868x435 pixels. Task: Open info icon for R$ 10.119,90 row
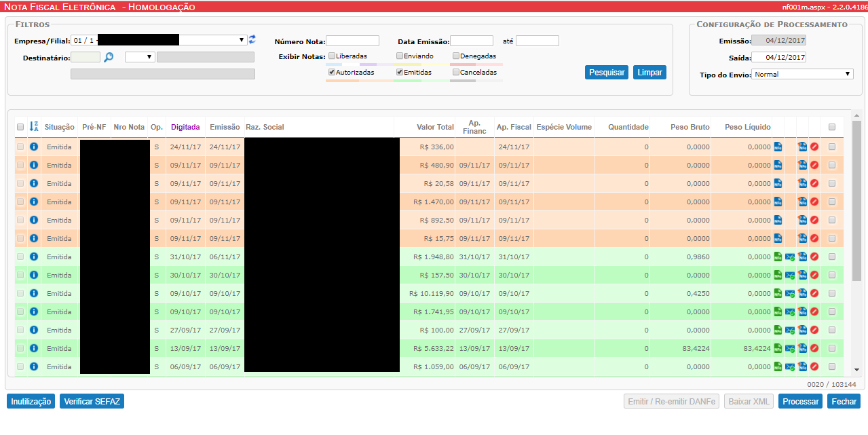[34, 293]
